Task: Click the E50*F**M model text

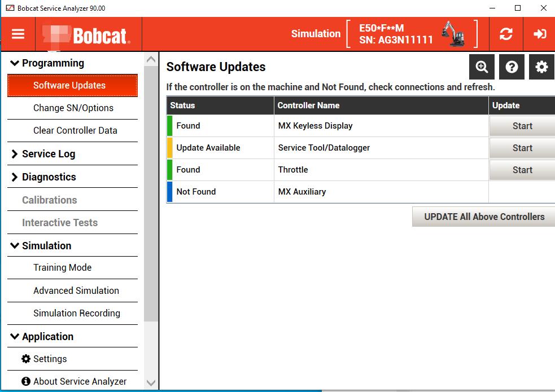Action: (381, 28)
